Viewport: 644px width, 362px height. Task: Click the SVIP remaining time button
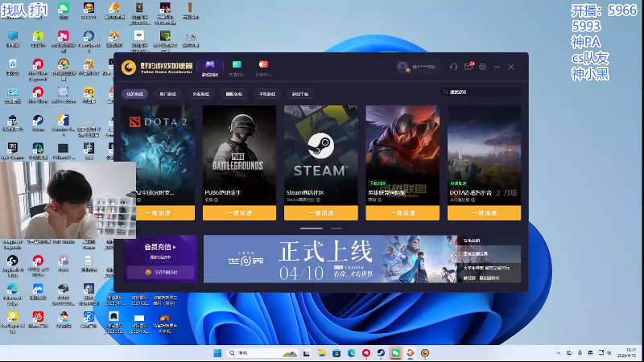click(x=160, y=272)
